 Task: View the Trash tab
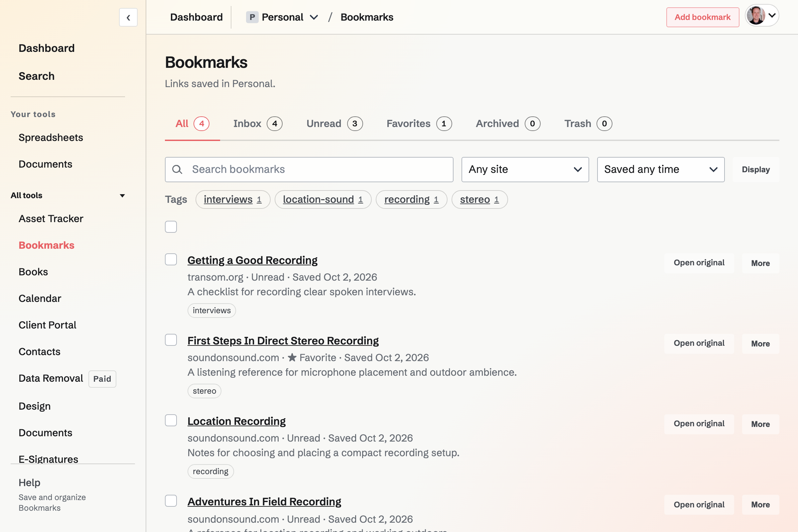click(588, 123)
